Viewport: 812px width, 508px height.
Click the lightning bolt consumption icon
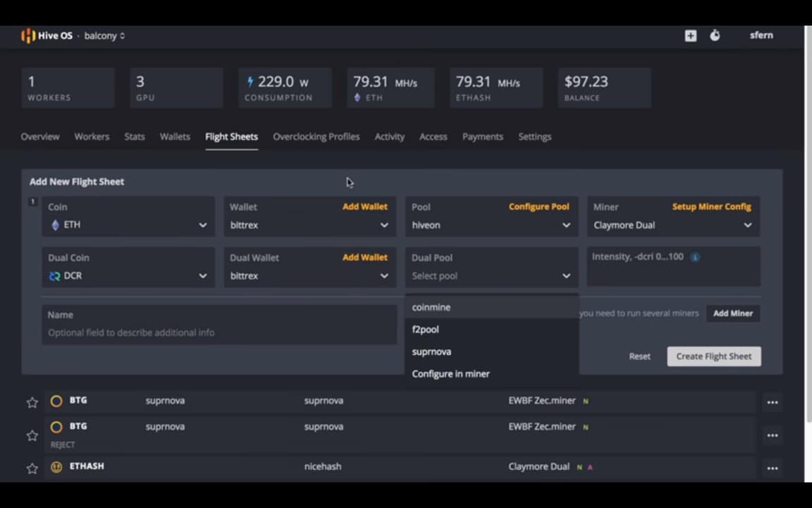[x=250, y=81]
